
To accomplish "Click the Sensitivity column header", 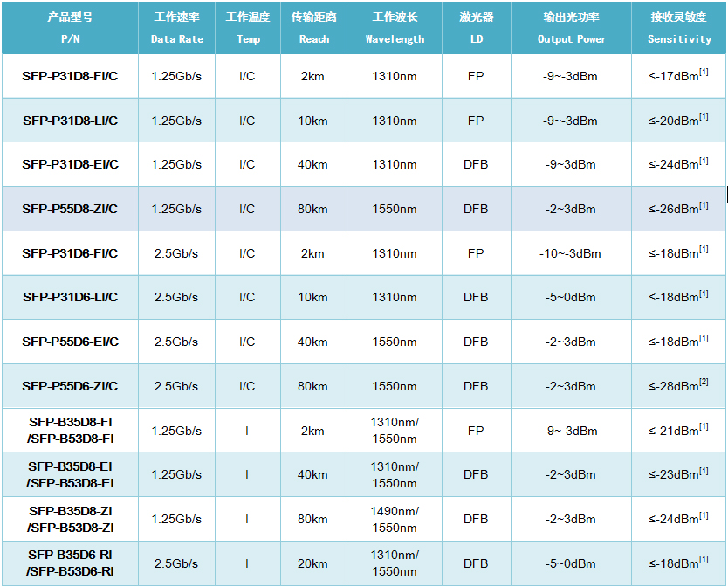I will click(x=679, y=28).
